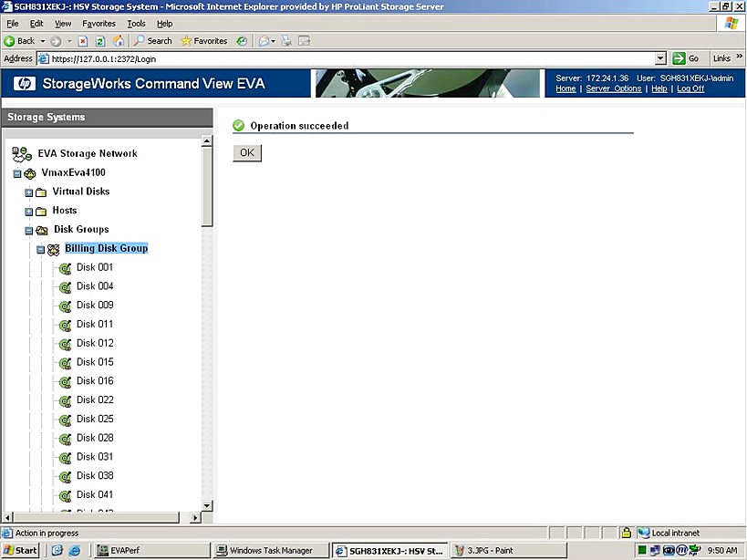Open the Favorites toolbar button
This screenshot has width=747, height=560.
204,41
